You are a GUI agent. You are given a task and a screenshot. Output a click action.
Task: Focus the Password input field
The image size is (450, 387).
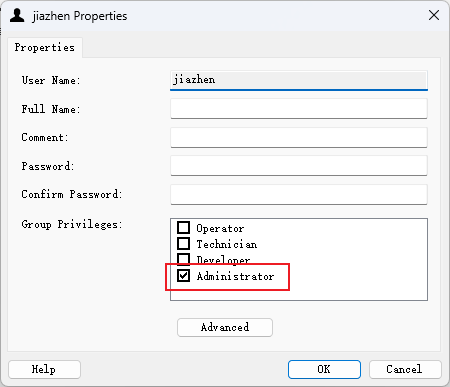click(x=299, y=166)
